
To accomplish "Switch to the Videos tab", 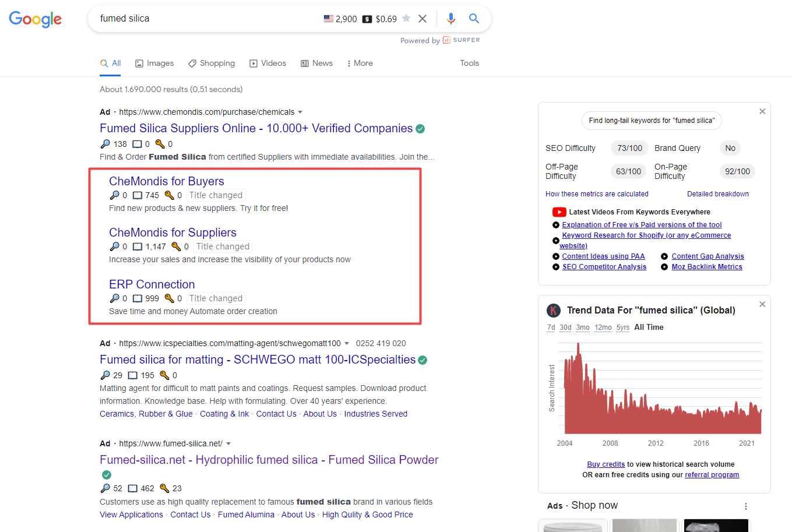I will tap(267, 63).
